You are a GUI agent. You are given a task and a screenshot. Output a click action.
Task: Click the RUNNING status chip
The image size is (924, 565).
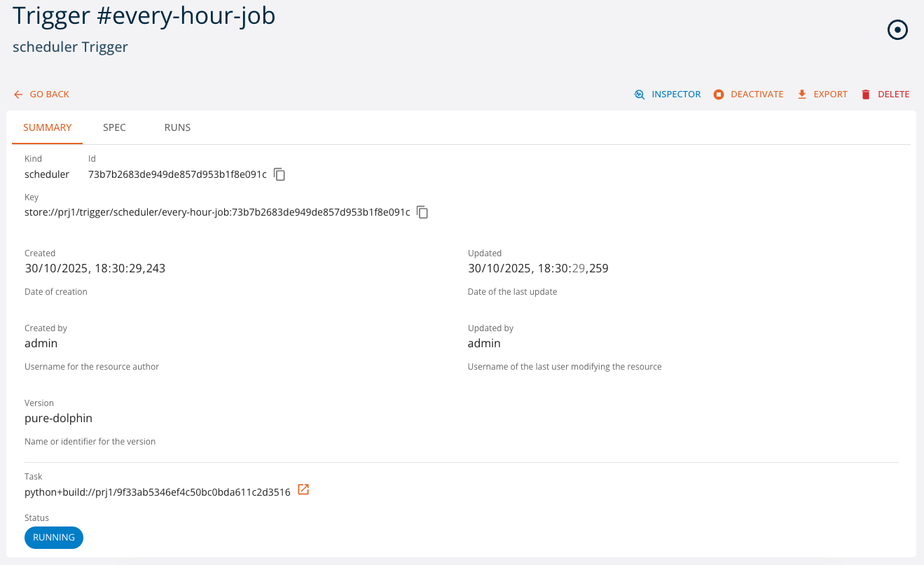pos(54,538)
